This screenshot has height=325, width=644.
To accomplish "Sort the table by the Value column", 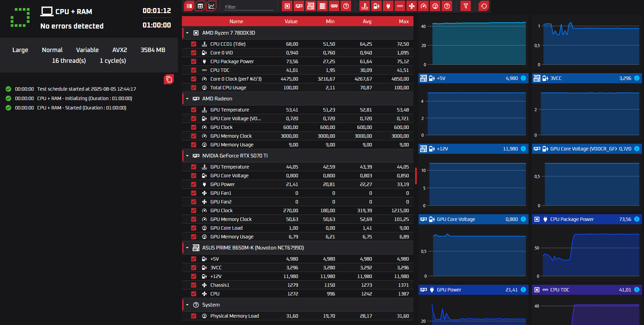I will click(x=291, y=21).
